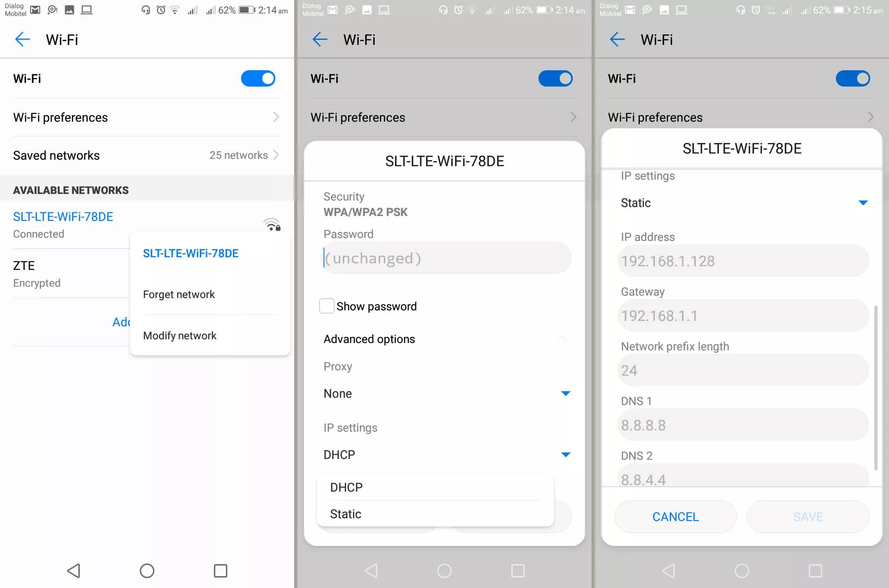Toggle Wi-Fi in the third screen
The height and width of the screenshot is (588, 889).
pos(853,78)
